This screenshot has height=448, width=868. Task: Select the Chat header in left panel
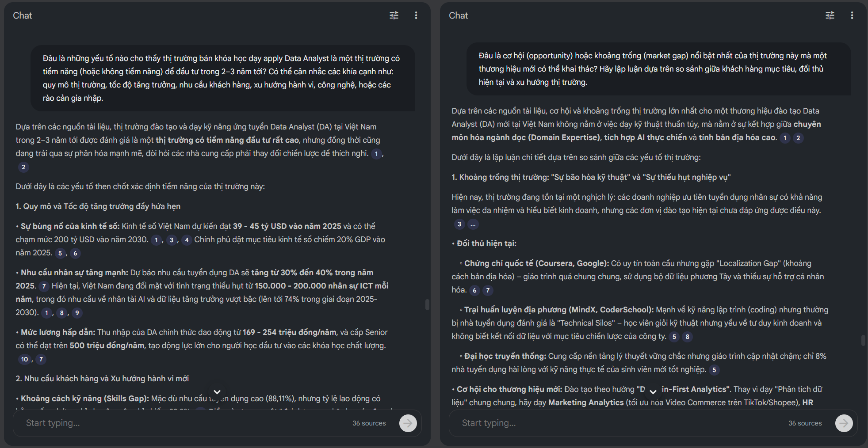[23, 15]
